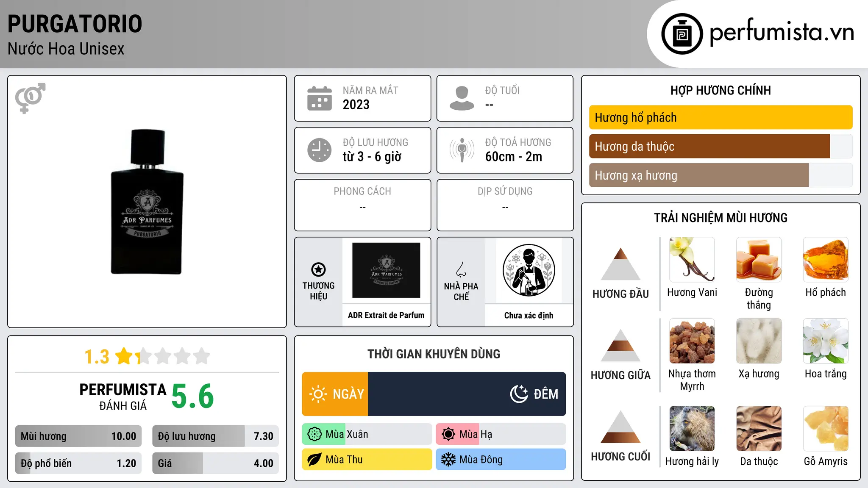This screenshot has width=868, height=488.
Task: Select the Mùa Đông season bar
Action: click(501, 460)
